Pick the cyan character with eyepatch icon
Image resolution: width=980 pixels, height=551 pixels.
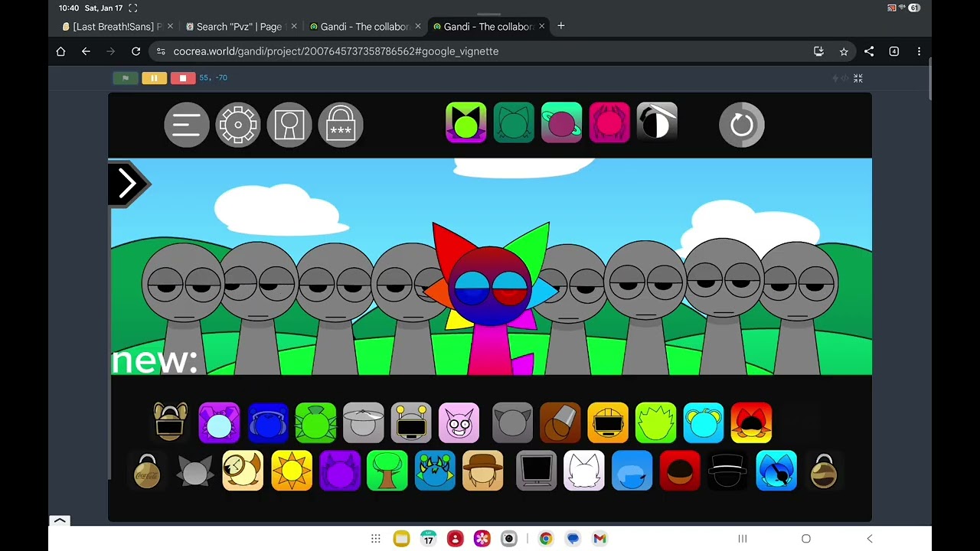(776, 471)
